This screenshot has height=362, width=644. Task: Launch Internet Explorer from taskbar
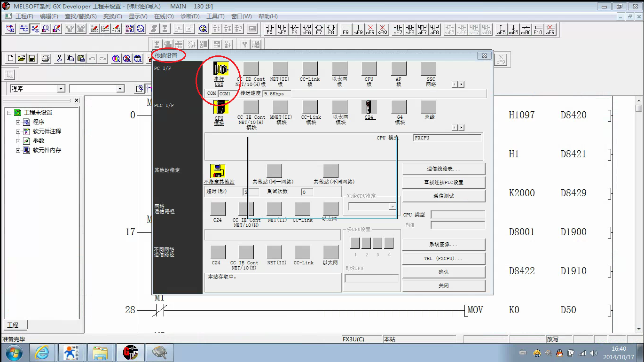click(x=42, y=352)
